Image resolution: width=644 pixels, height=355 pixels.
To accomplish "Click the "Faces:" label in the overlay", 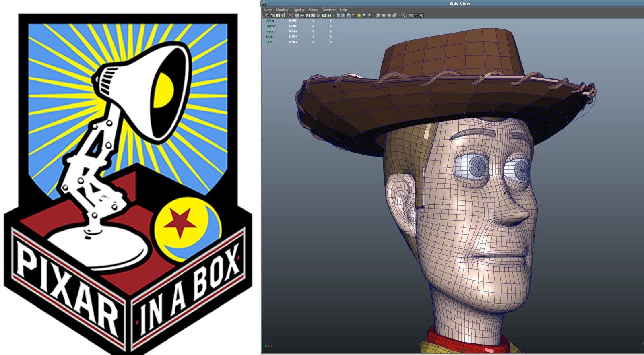I will click(270, 31).
